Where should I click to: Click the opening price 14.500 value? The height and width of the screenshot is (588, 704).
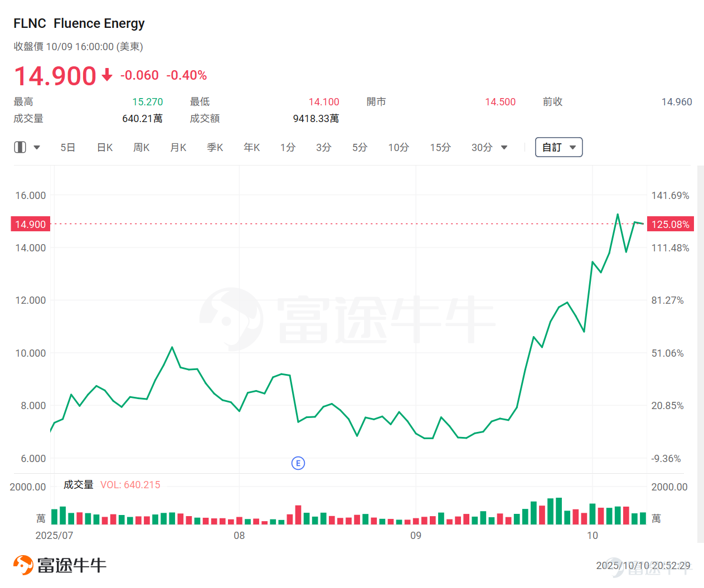coord(501,102)
